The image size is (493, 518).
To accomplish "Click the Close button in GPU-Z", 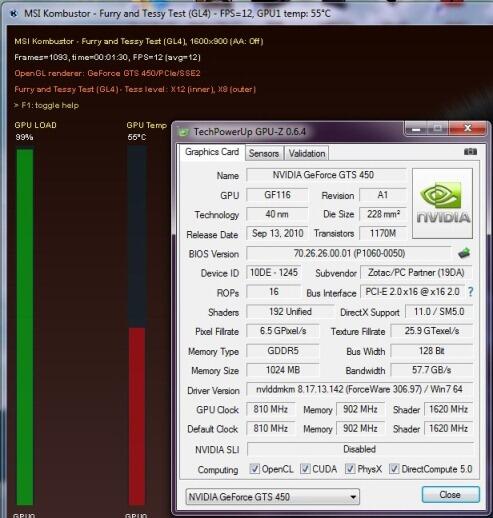I will 450,494.
